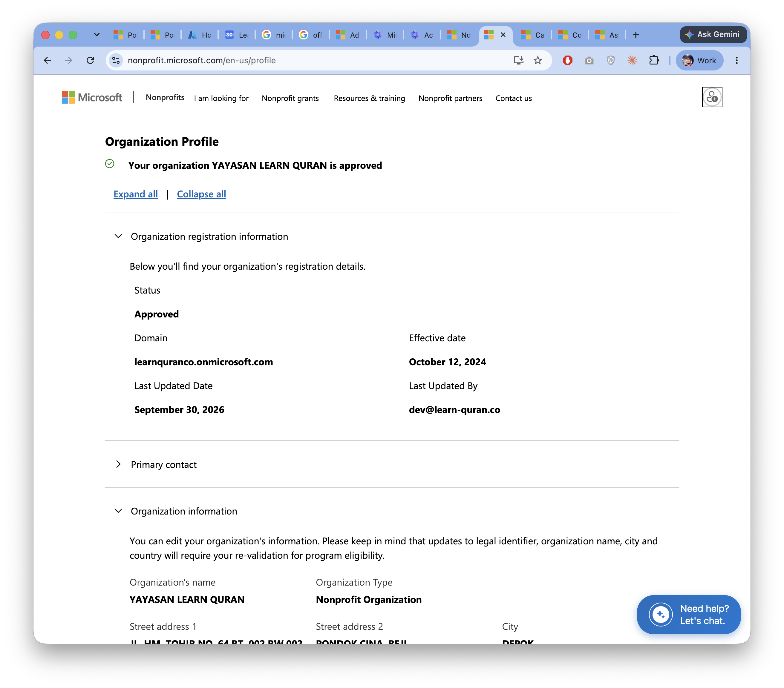Switch to the 'Lea' calendar tab
This screenshot has width=784, height=688.
[x=237, y=35]
